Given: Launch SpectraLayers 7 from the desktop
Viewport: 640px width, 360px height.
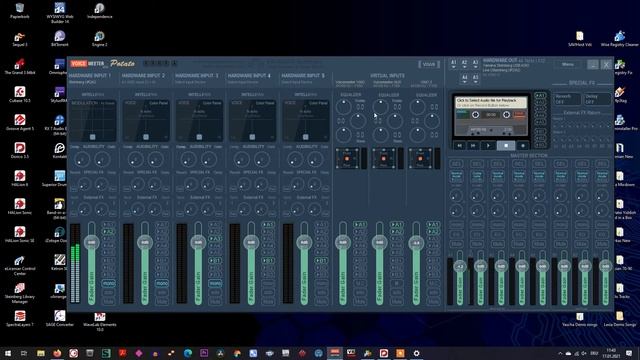Looking at the screenshot, I should click(20, 318).
